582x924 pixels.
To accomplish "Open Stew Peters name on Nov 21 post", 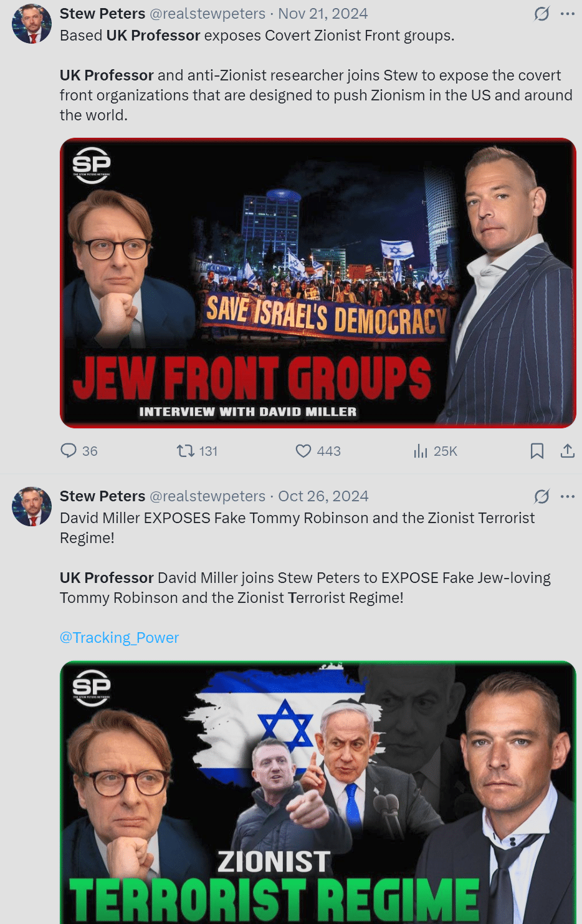I will (102, 14).
